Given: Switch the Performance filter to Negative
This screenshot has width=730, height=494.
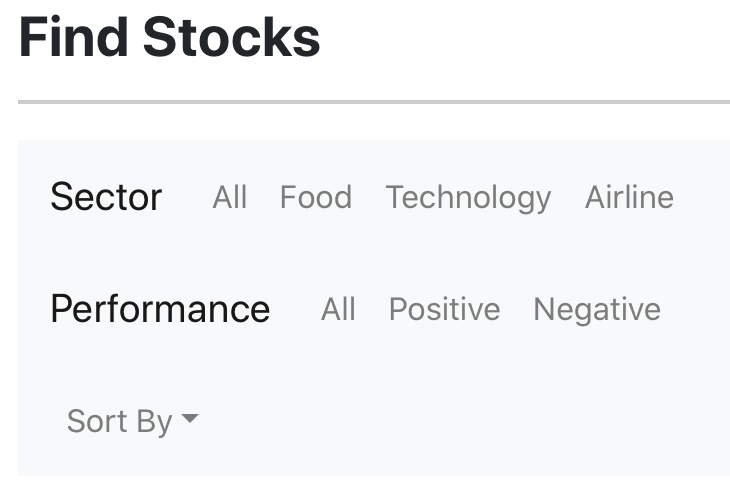Looking at the screenshot, I should click(597, 310).
